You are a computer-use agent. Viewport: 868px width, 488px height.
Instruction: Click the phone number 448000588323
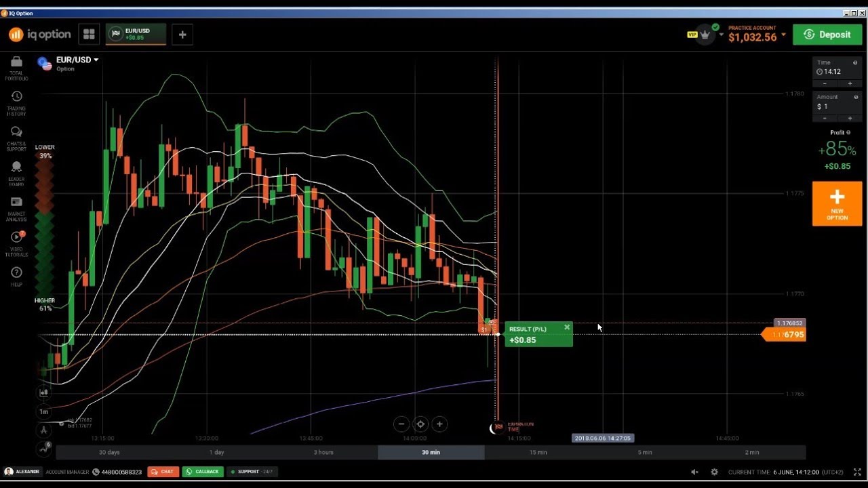pos(122,472)
